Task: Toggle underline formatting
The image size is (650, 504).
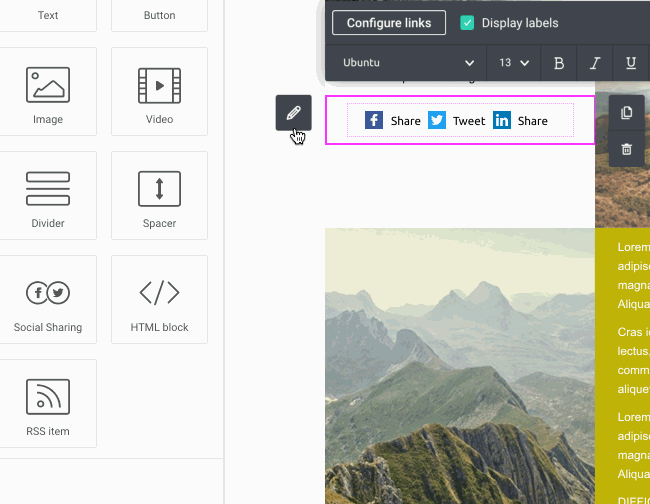Action: coord(631,63)
